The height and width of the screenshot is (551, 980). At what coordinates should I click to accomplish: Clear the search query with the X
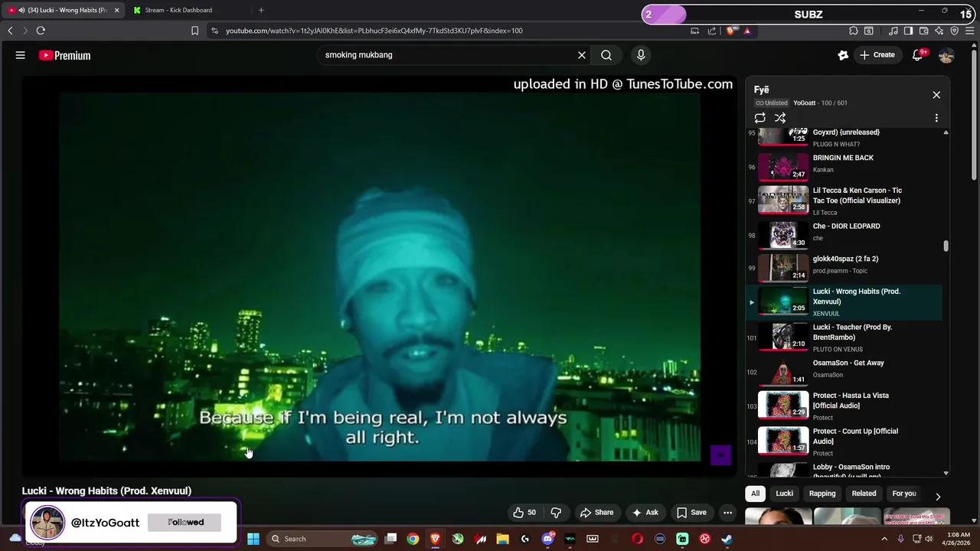click(582, 55)
